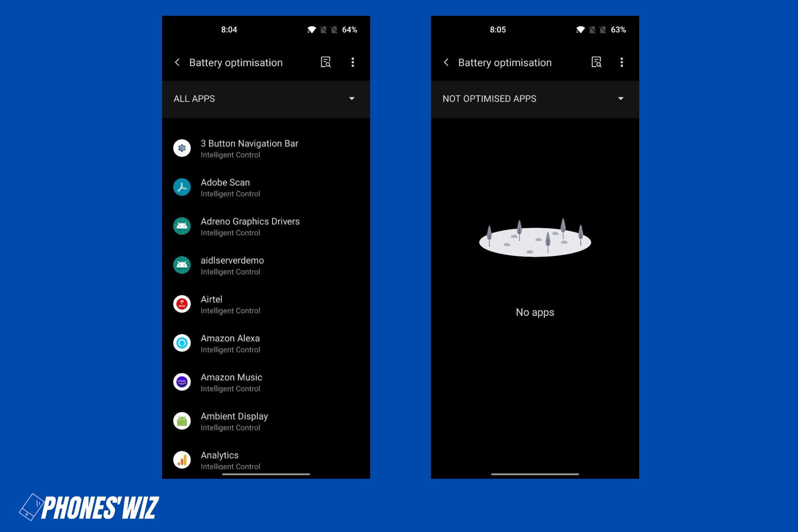Open the three-dot overflow menu
Image resolution: width=798 pixels, height=532 pixels.
353,62
